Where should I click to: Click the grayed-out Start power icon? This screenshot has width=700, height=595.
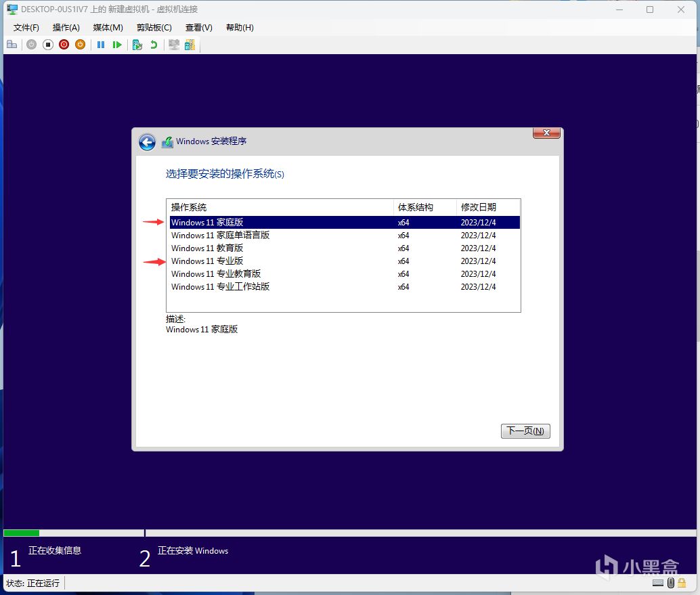31,45
